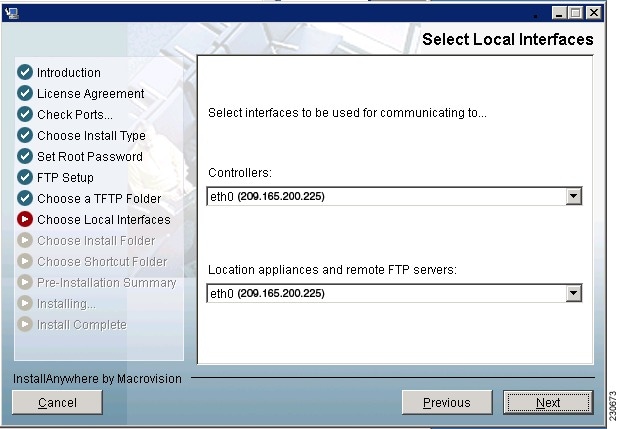Click the Choose Install Type checkmark icon

(x=25, y=135)
